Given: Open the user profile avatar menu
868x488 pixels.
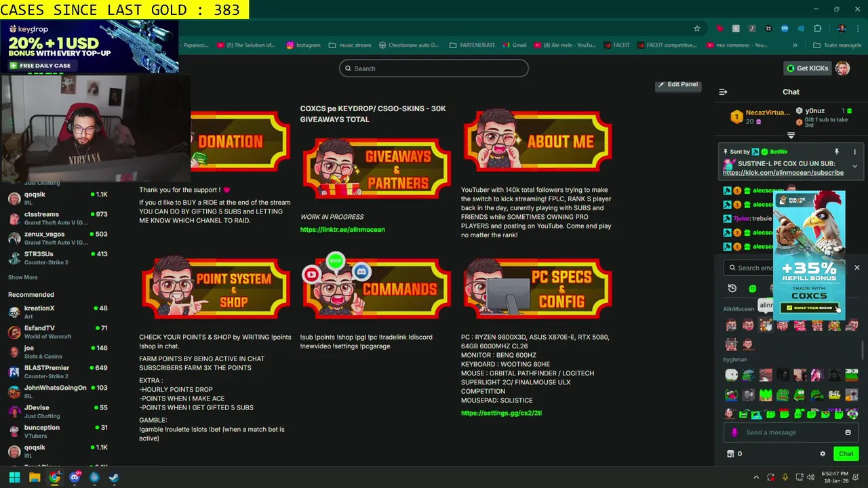Looking at the screenshot, I should click(842, 68).
